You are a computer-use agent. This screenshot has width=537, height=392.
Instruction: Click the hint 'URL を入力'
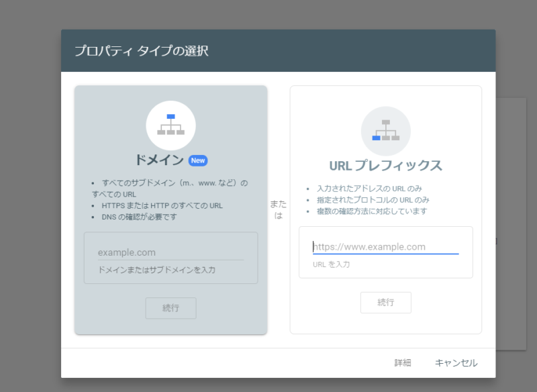[331, 264]
